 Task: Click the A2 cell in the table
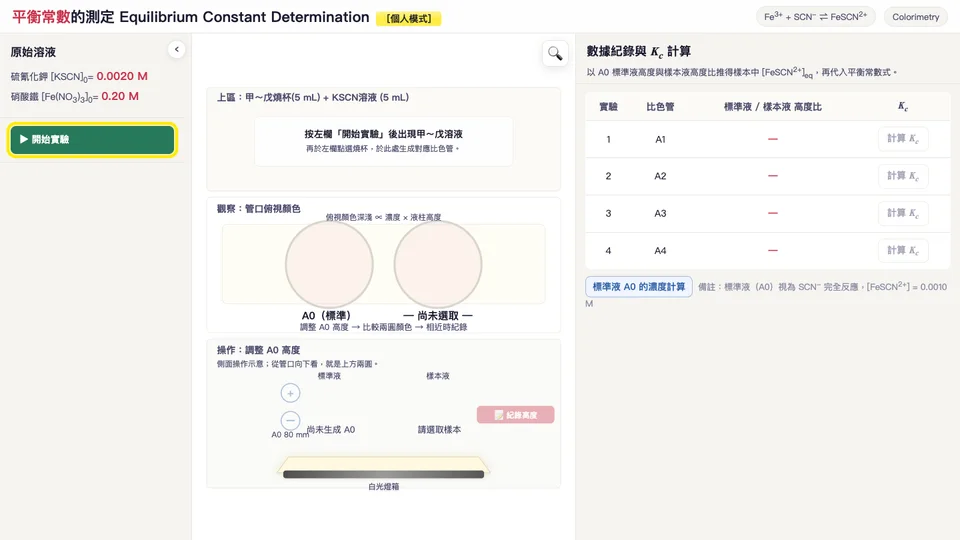[x=660, y=176]
